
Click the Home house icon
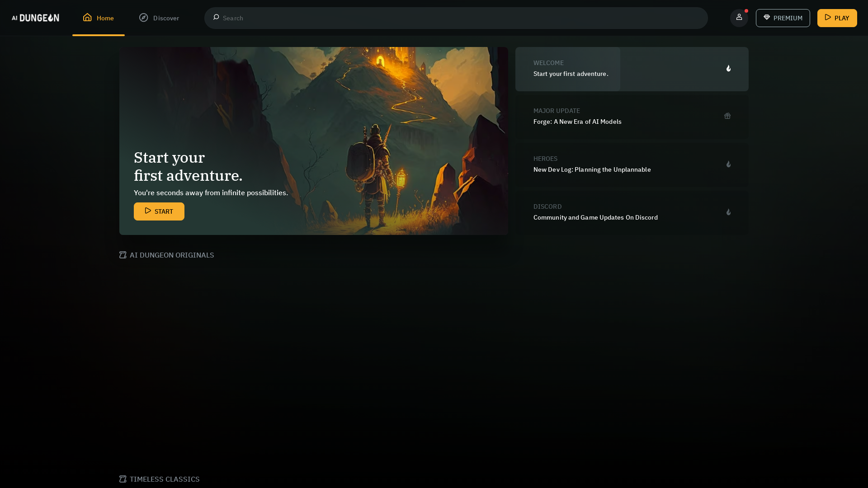click(x=87, y=17)
